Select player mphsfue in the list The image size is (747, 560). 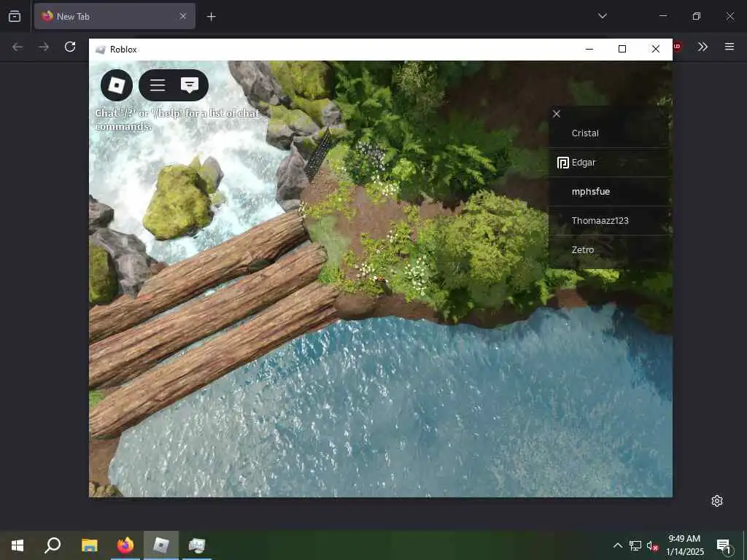610,192
